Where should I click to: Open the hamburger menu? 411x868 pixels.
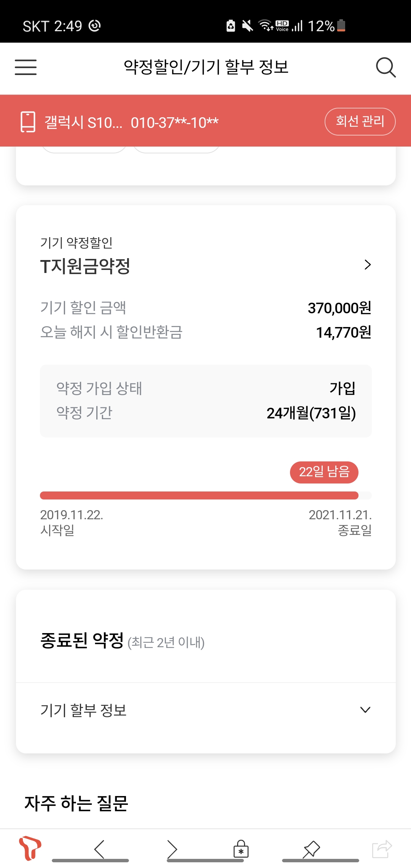point(26,67)
